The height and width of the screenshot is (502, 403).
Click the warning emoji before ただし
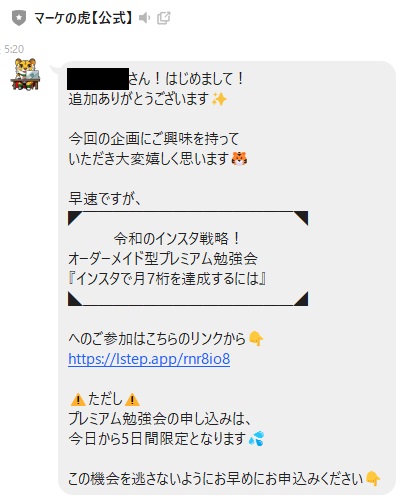point(78,399)
